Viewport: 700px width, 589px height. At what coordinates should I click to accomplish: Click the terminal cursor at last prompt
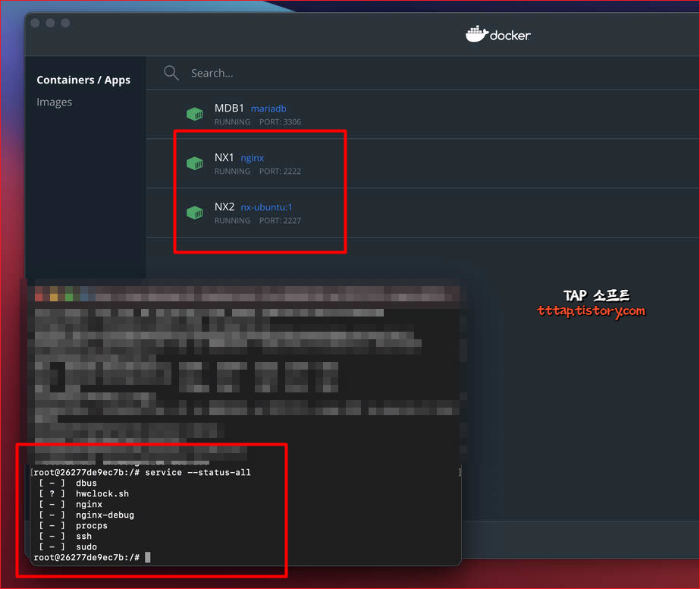(148, 557)
